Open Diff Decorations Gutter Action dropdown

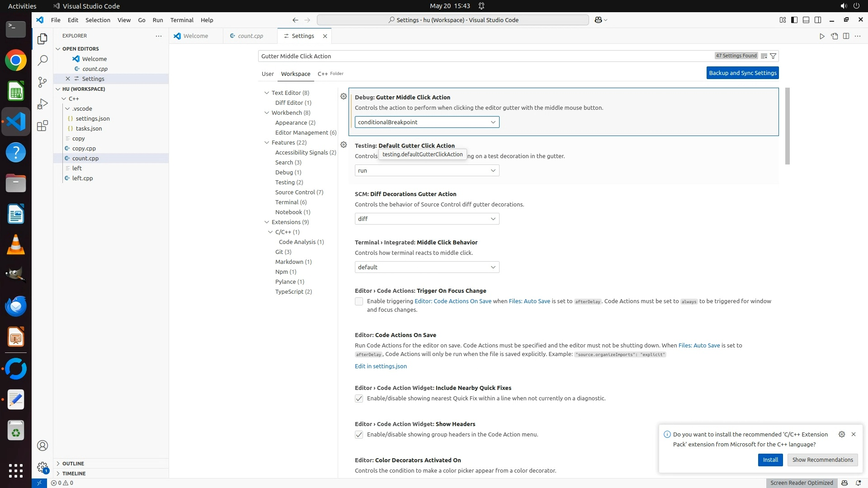(x=427, y=219)
